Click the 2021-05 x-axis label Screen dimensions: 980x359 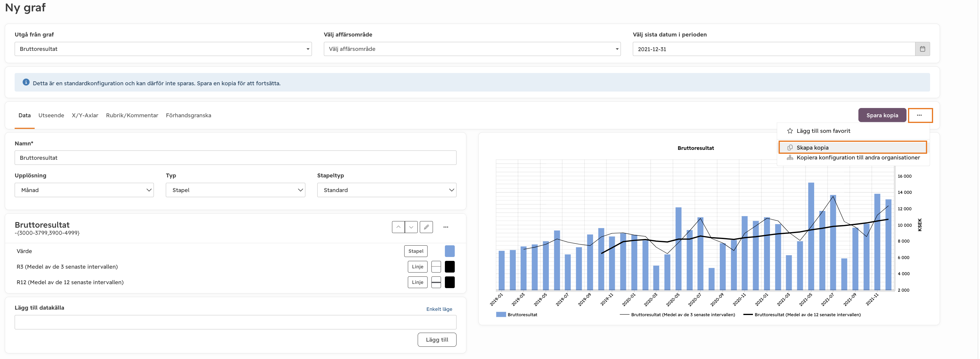click(806, 299)
